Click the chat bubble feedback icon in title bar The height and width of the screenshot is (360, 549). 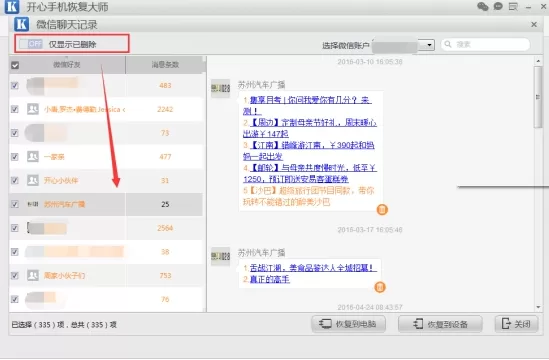pyautogui.click(x=498, y=6)
